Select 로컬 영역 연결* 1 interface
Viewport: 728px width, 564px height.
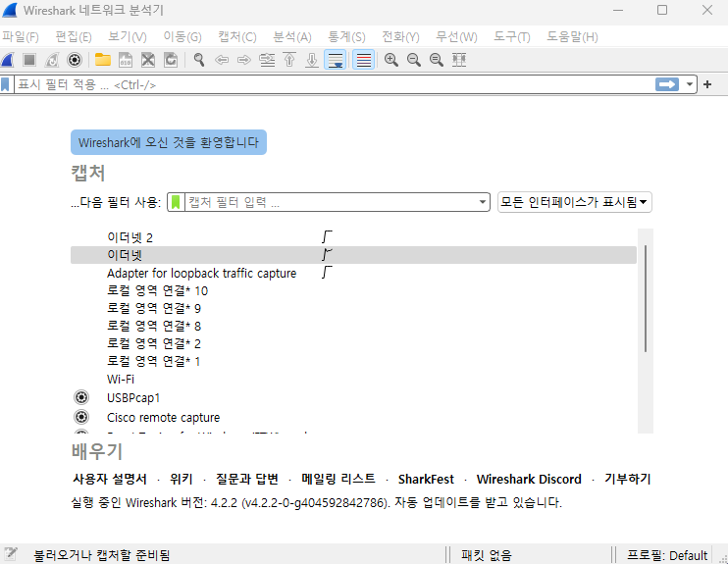click(353, 361)
